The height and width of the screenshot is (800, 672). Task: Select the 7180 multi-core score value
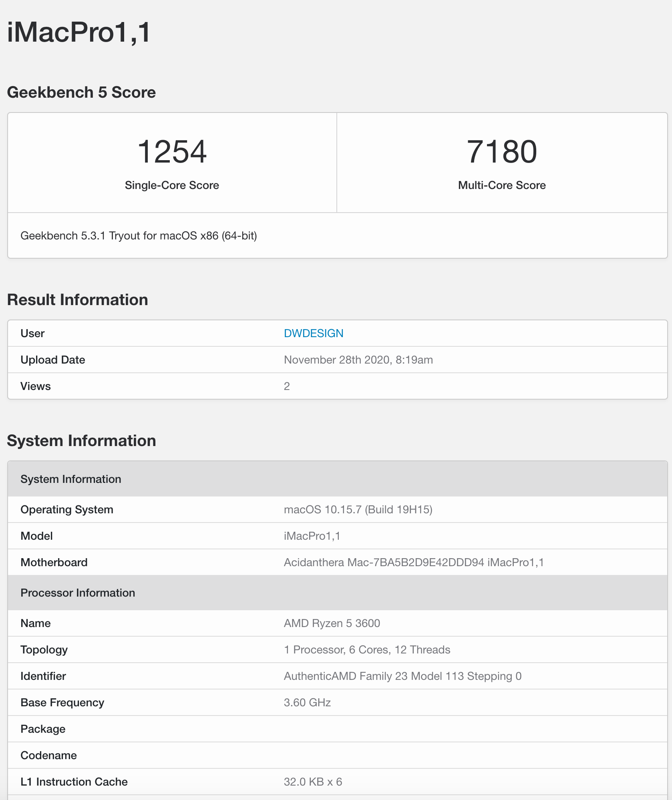coord(502,151)
